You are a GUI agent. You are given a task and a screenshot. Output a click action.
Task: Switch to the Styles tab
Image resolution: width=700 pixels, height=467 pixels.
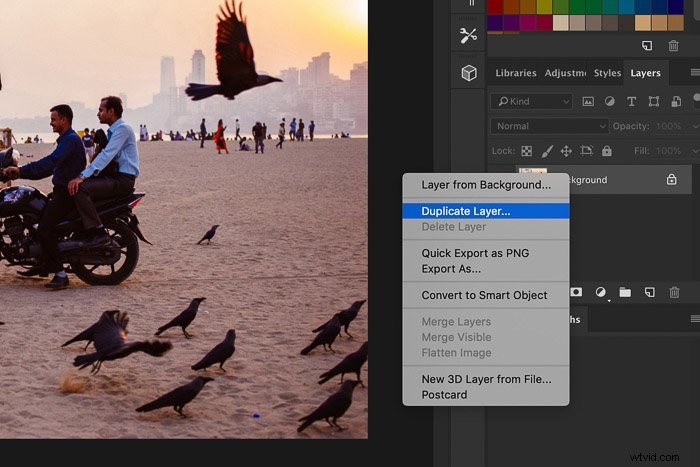pos(607,73)
